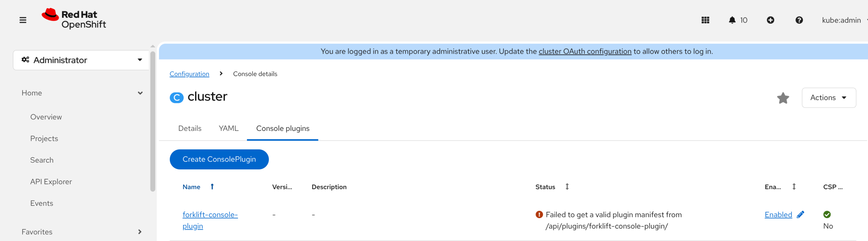Favorite this page with star icon
The image size is (868, 241).
(783, 98)
